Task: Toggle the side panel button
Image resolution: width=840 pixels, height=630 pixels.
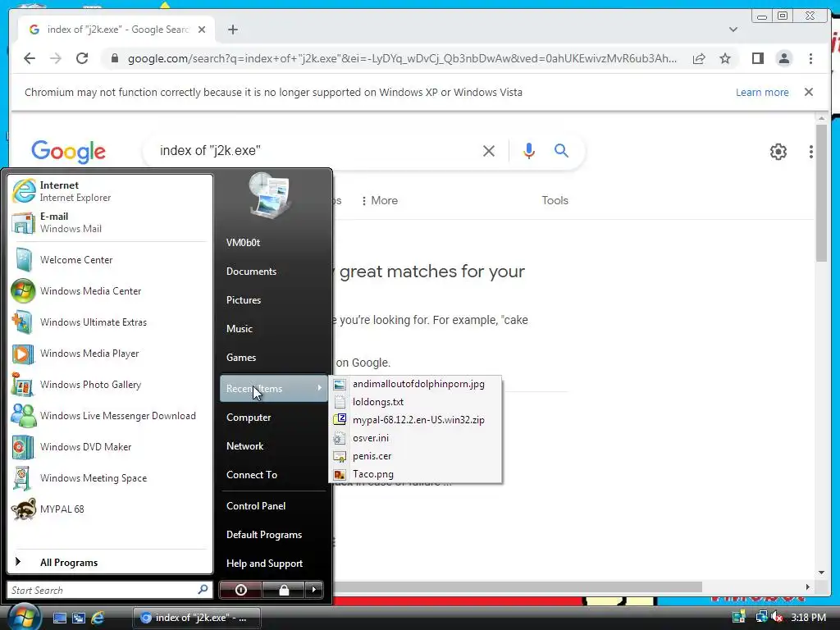Action: [x=758, y=58]
